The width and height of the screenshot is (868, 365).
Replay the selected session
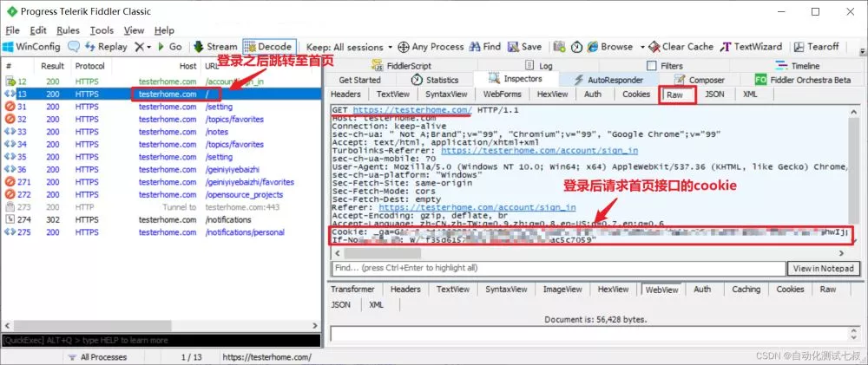coord(105,47)
